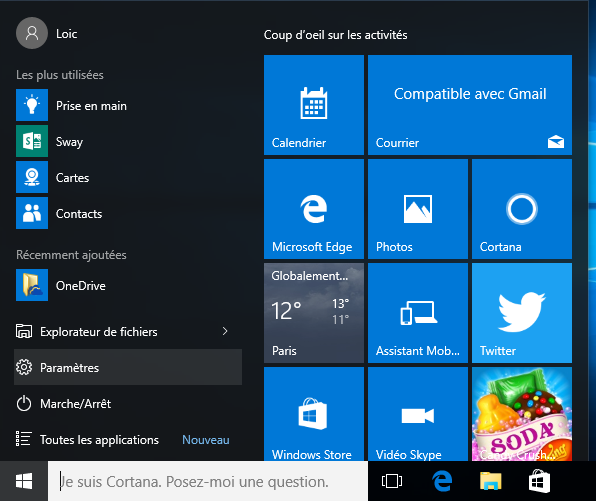This screenshot has width=596, height=501.
Task: Click the Explorateur de fichiers icon
Action: pos(24,331)
